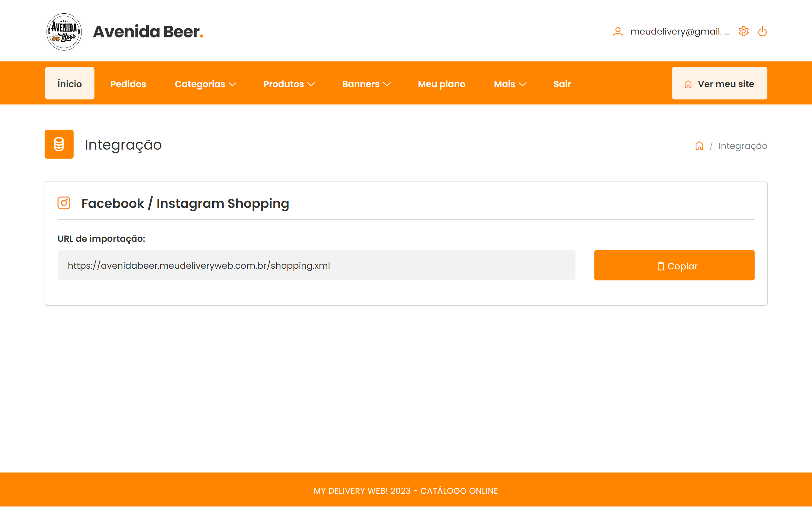The width and height of the screenshot is (812, 507).
Task: Click the clipboard icon on Copiar button
Action: (x=660, y=266)
